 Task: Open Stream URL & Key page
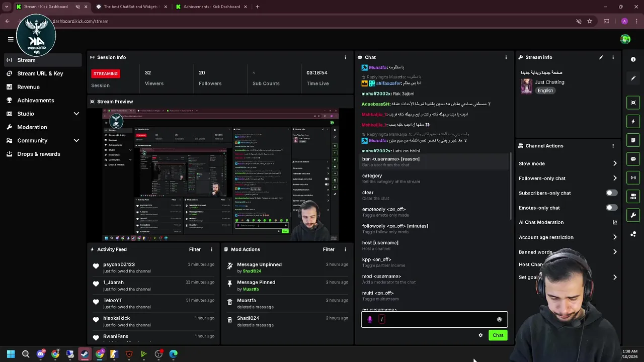point(42,73)
